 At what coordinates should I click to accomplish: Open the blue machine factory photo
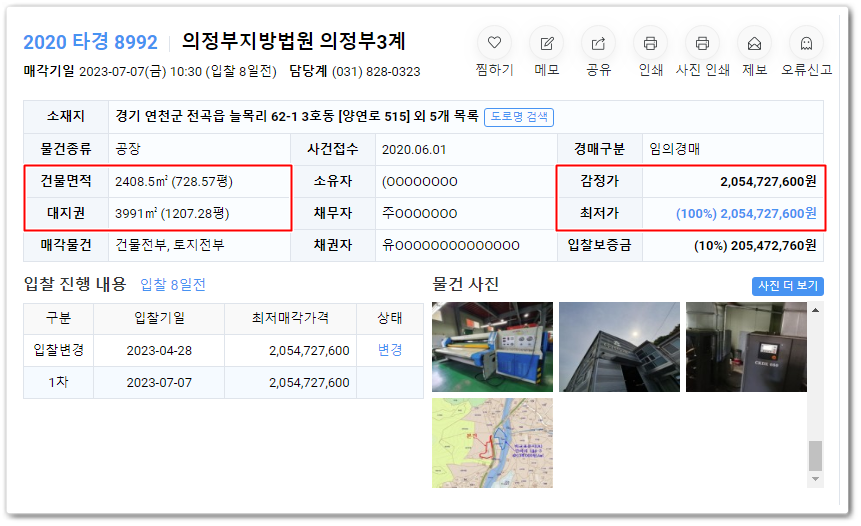(x=492, y=347)
